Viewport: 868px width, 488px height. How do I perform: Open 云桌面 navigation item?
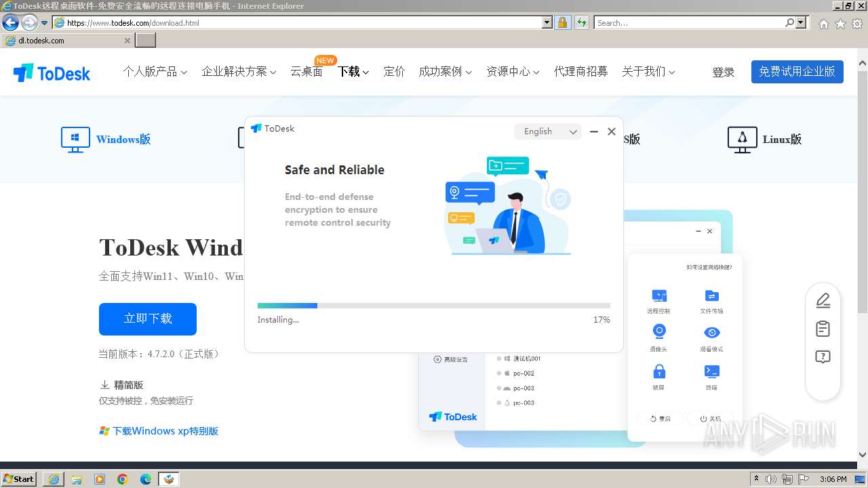(307, 71)
